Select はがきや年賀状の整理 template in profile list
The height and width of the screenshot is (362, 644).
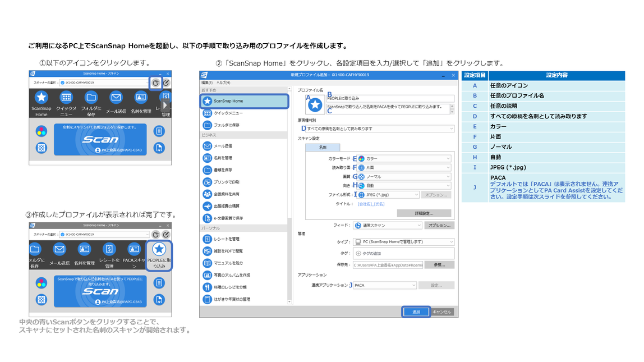[245, 299]
